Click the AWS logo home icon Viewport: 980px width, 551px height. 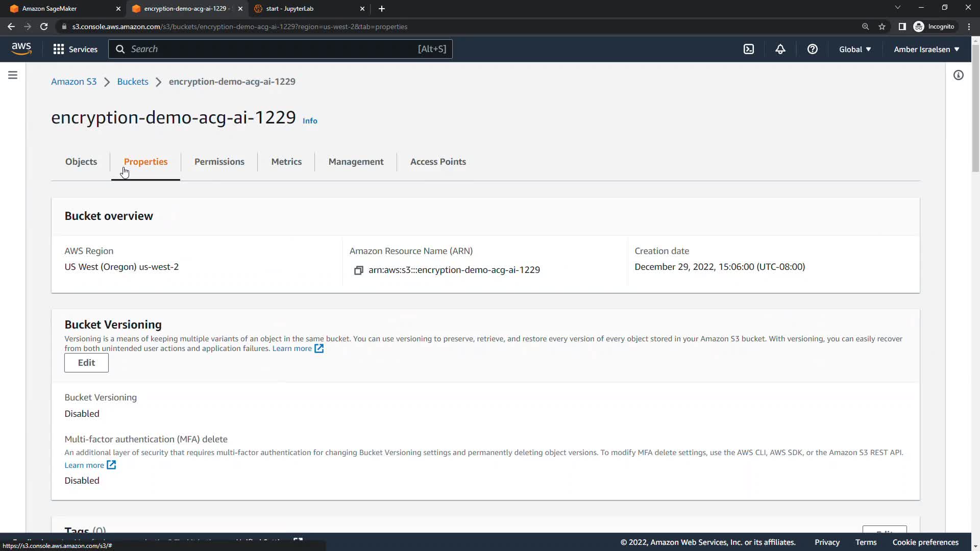[x=21, y=49]
